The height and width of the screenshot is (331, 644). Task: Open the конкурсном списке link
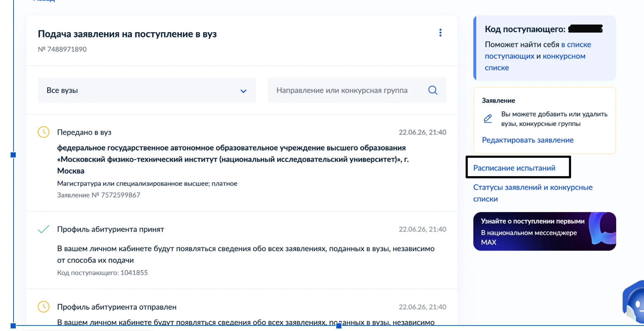tap(535, 62)
